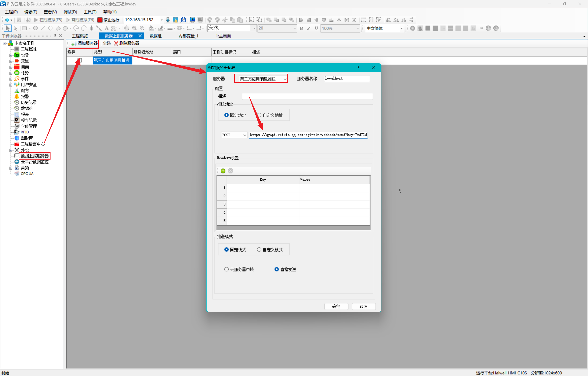Select the rectangle drawing tool
The width and height of the screenshot is (588, 376).
coord(24,28)
